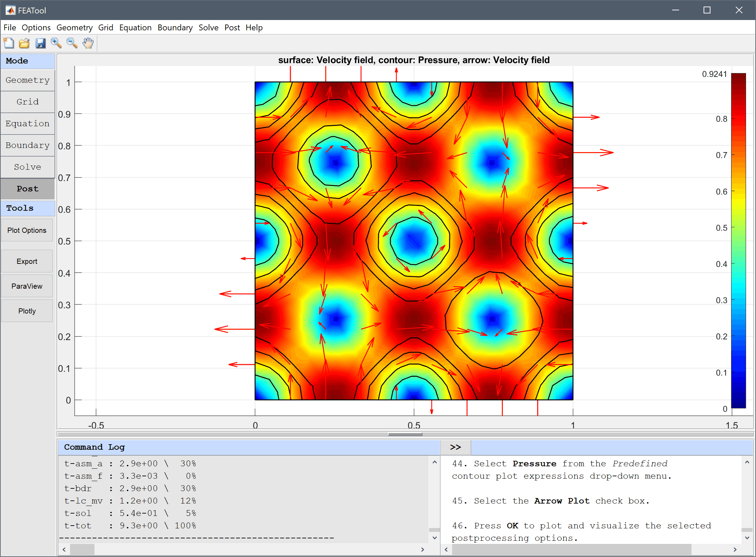
Task: Click the Grid mode button
Action: click(28, 101)
